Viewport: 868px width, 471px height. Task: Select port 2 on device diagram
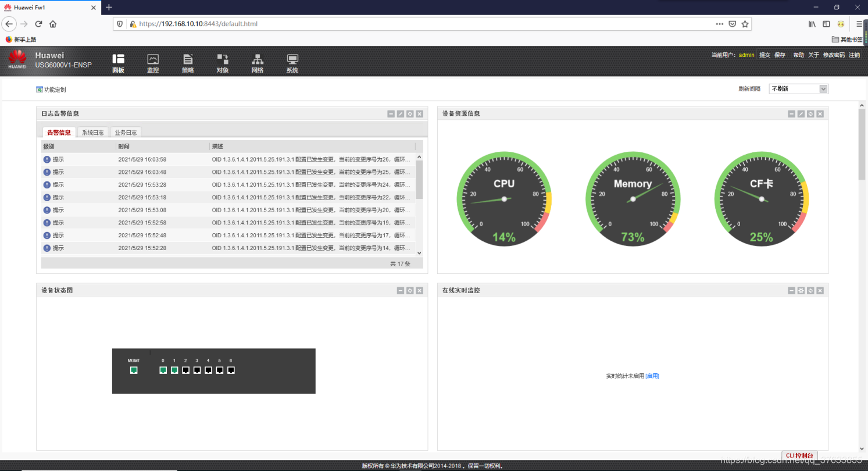click(x=185, y=370)
